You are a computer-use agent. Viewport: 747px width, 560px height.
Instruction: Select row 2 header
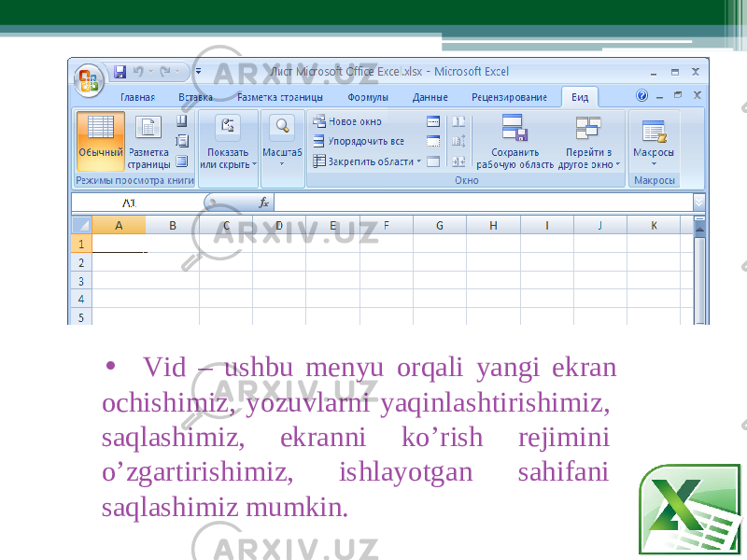coord(81,262)
